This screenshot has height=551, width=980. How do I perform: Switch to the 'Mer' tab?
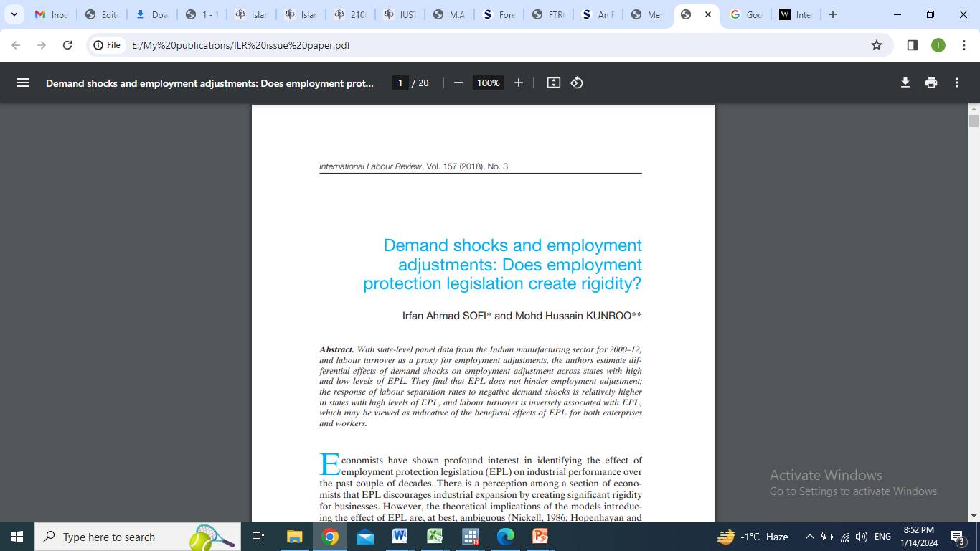[x=648, y=14]
